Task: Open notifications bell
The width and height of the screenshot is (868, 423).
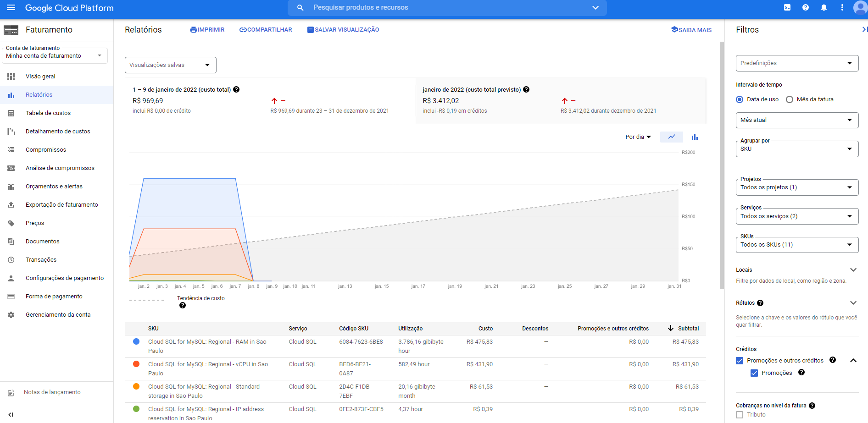Action: tap(824, 8)
